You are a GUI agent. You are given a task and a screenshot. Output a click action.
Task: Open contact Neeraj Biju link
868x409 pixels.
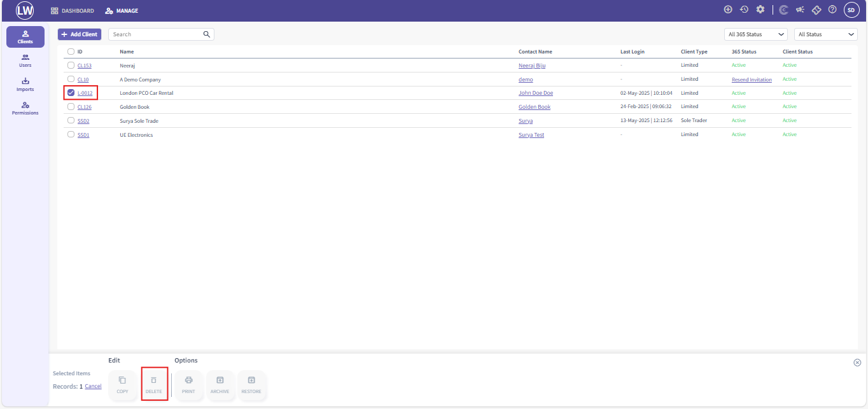pos(532,66)
